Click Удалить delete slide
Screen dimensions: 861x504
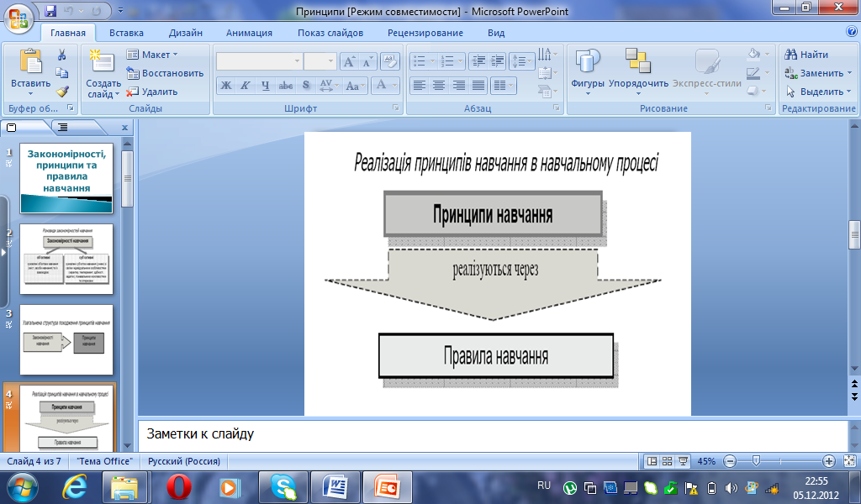click(152, 92)
